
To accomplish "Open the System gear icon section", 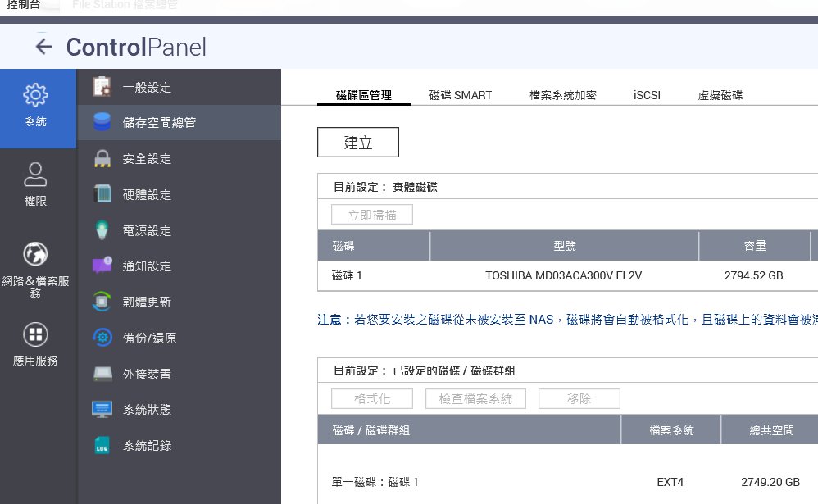I will tap(35, 96).
